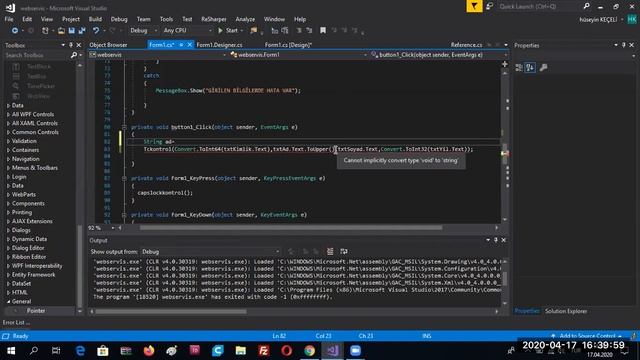
Task: Collapse the button1_Click method outlining toggle
Action: [x=124, y=127]
